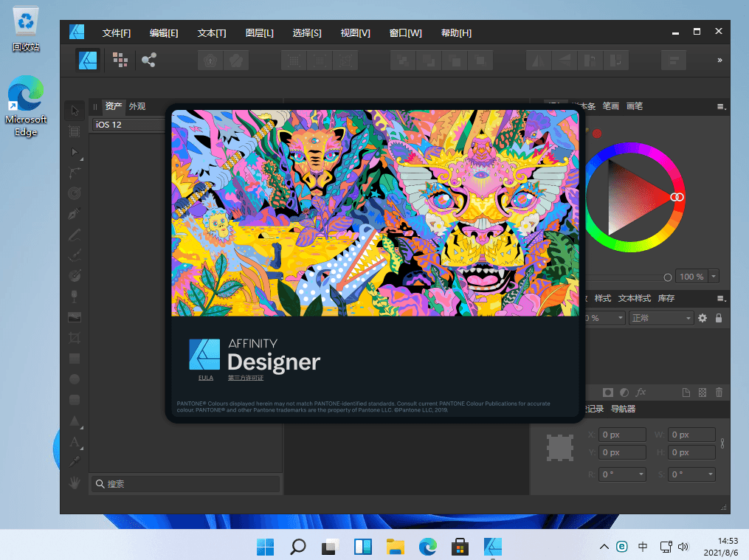This screenshot has height=560, width=749.
Task: Open the 正常 blend mode dropdown
Action: [661, 318]
